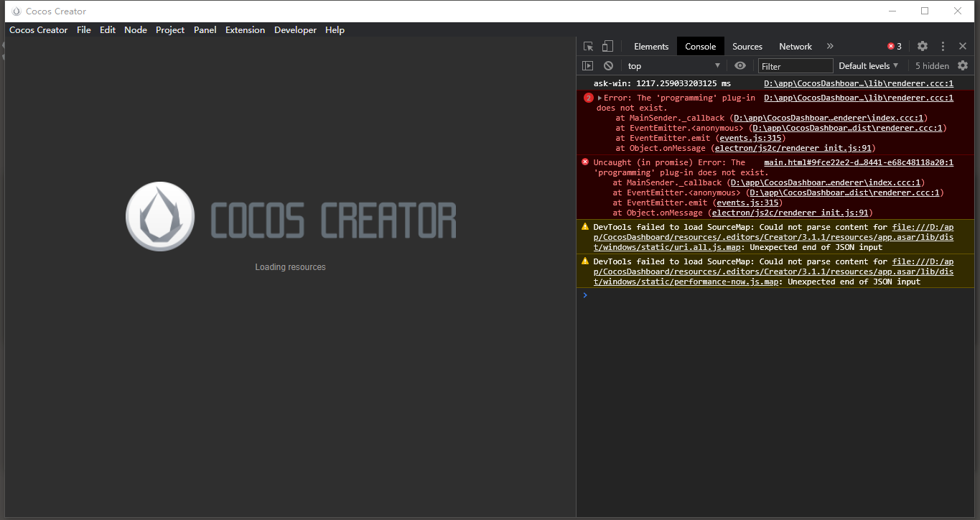The image size is (980, 520).
Task: Open the Default levels dropdown
Action: [869, 65]
